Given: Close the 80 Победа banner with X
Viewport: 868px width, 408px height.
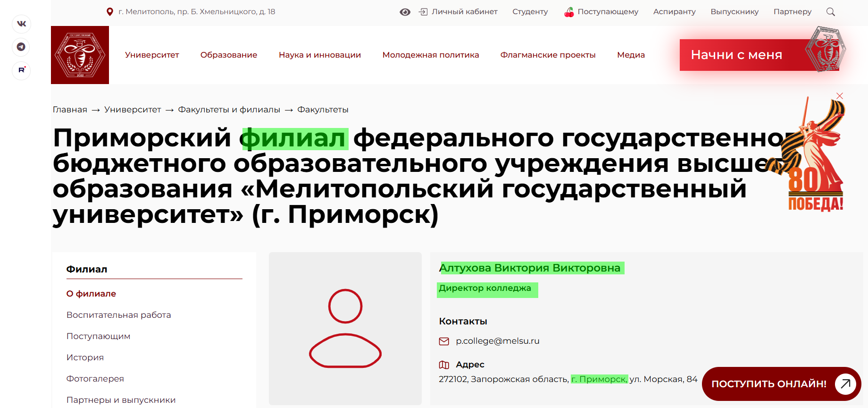Looking at the screenshot, I should 840,96.
